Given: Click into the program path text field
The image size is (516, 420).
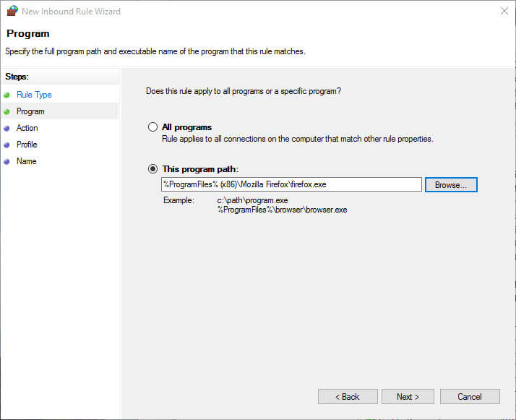Looking at the screenshot, I should 291,184.
